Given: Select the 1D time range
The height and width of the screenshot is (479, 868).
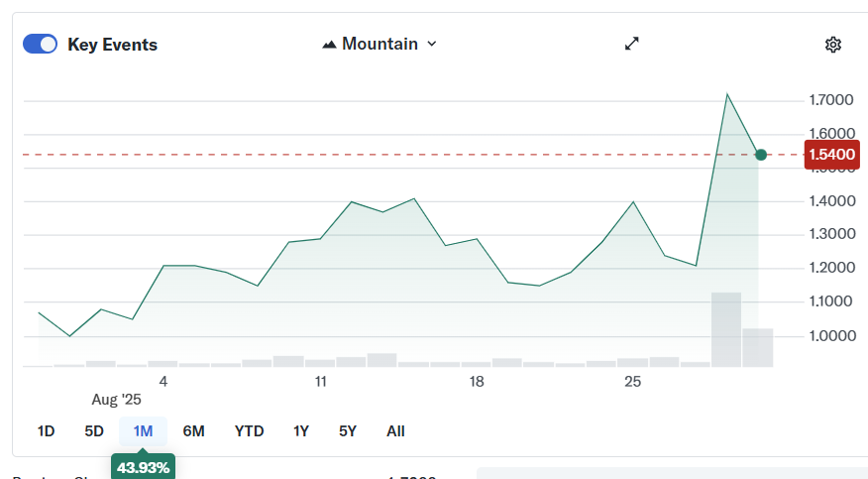Looking at the screenshot, I should point(46,431).
